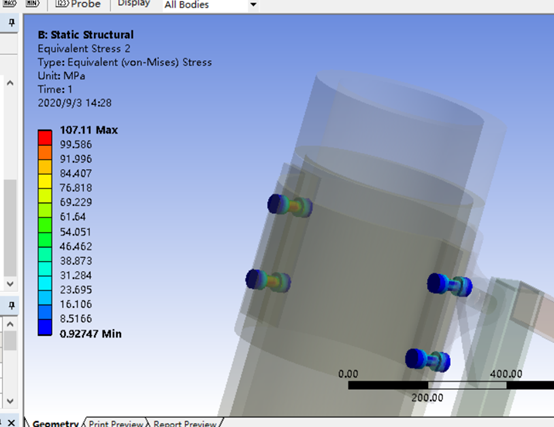Image resolution: width=554 pixels, height=427 pixels.
Task: Click the red legend color band
Action: tap(45, 137)
